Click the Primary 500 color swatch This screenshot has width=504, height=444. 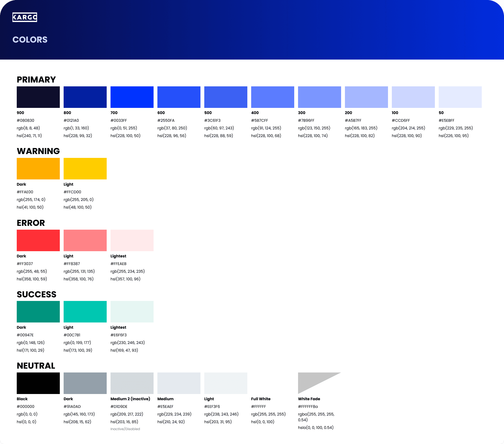(x=226, y=97)
